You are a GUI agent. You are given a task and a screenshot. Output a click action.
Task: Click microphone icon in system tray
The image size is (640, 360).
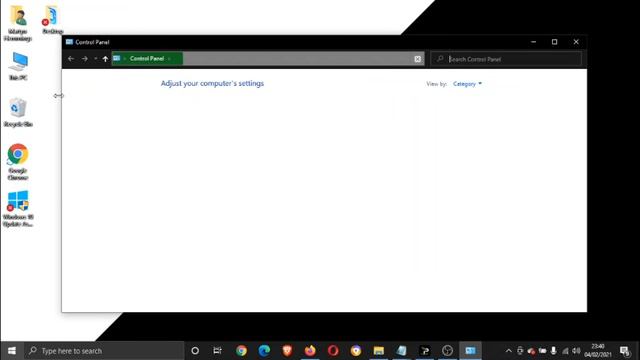[x=553, y=351]
